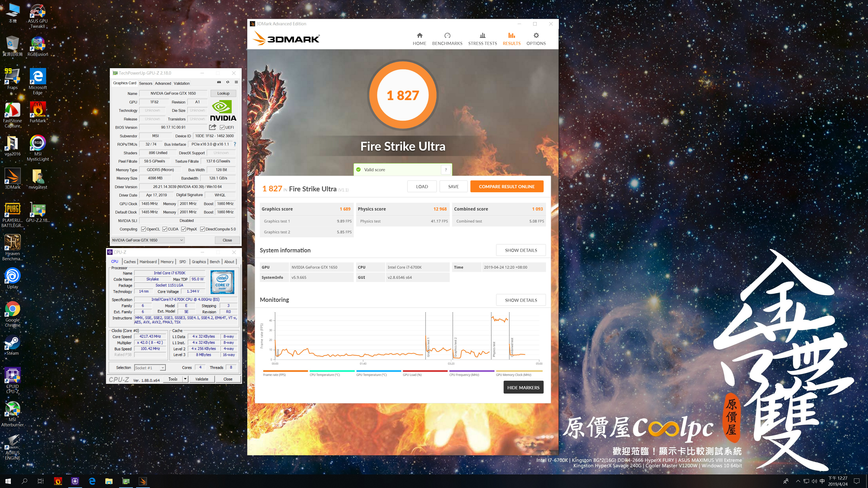Open 3DMark STRESS TESTS tab
The height and width of the screenshot is (488, 868).
[483, 39]
